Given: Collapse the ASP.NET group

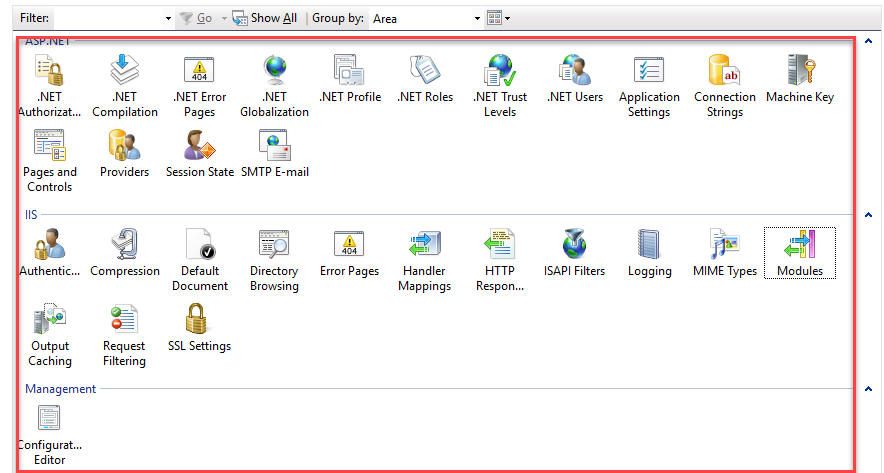Looking at the screenshot, I should tap(869, 41).
